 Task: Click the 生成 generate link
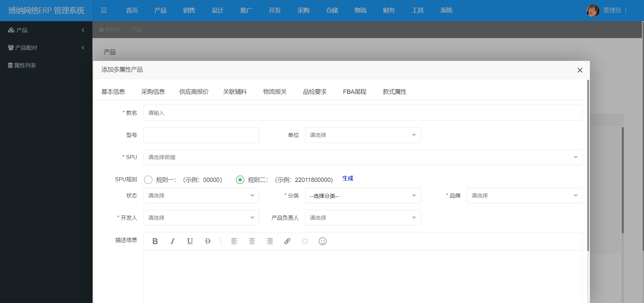348,178
